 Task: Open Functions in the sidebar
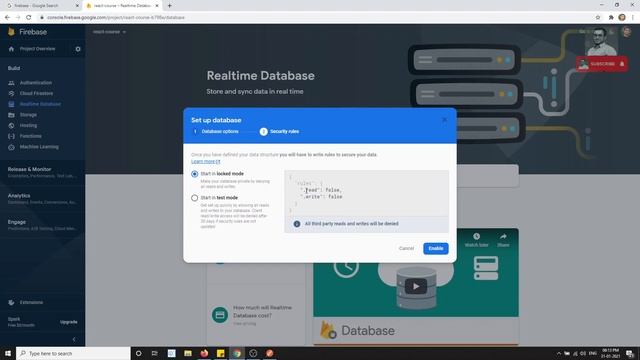coord(31,136)
